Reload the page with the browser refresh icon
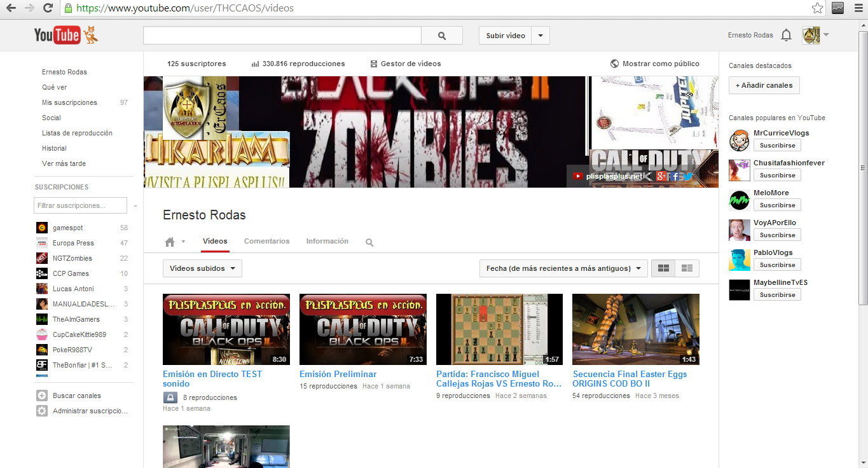Viewport: 868px width, 468px height. click(x=48, y=8)
